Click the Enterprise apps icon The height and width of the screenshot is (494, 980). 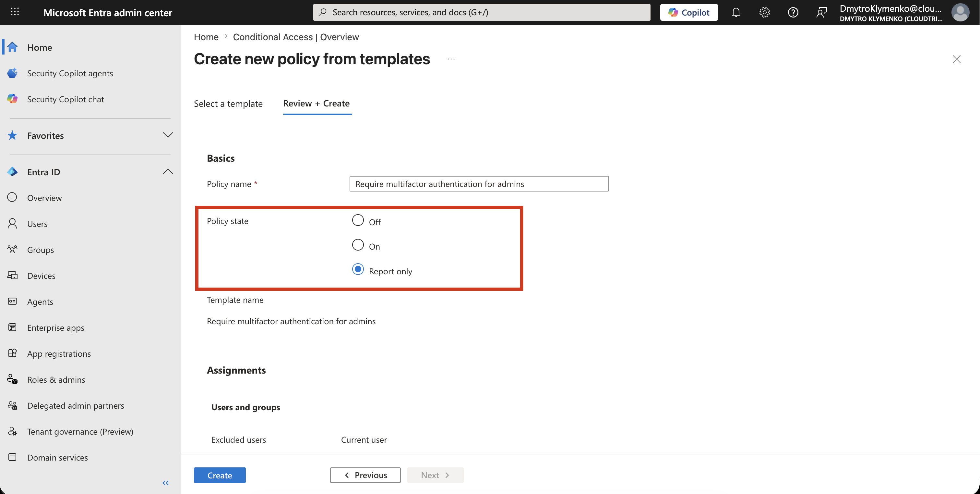[13, 327]
